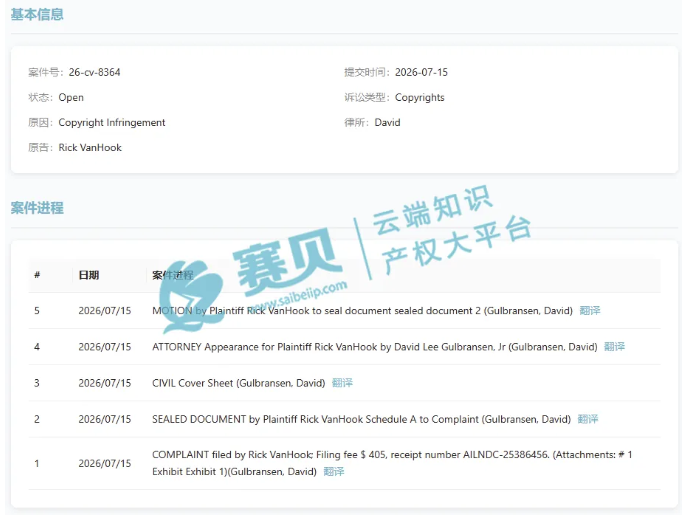Click plaintiff name Rick VanHook in basic info

pos(90,147)
